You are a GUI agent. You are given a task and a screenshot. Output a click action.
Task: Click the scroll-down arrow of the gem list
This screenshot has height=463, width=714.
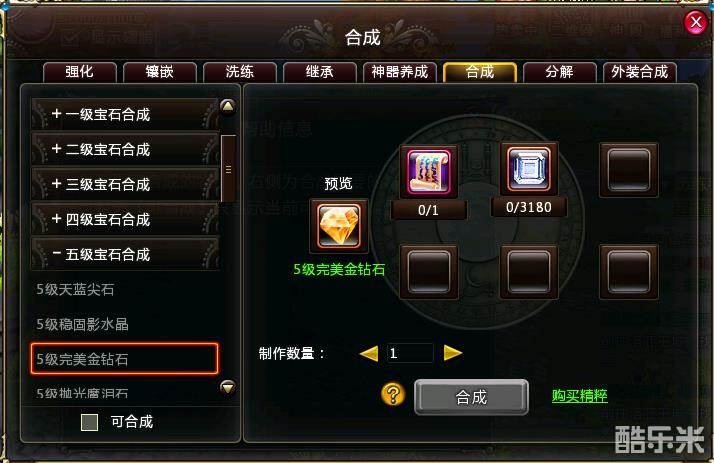point(228,387)
